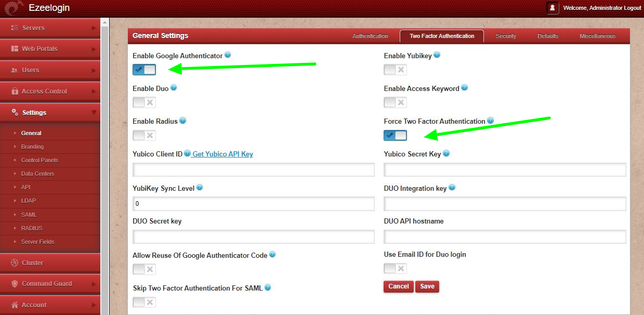Open help icon for Enable Google Authenticator
The image size is (644, 315).
click(x=228, y=55)
